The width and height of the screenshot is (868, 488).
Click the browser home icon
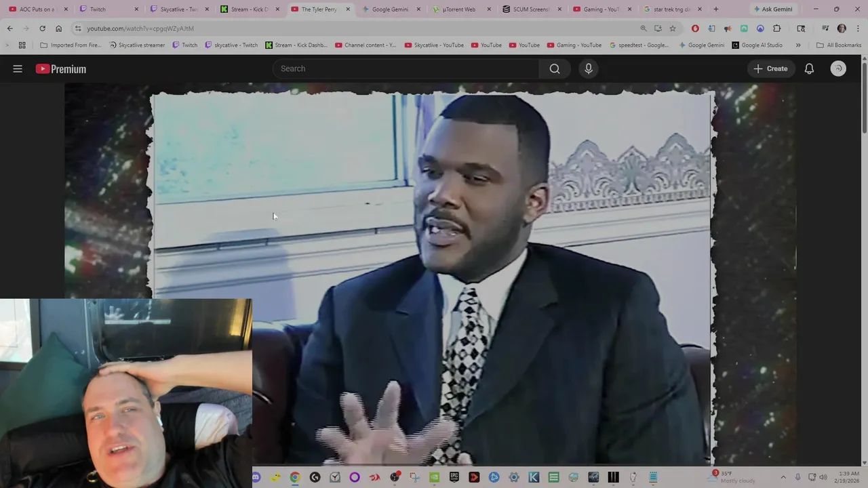pyautogui.click(x=58, y=28)
